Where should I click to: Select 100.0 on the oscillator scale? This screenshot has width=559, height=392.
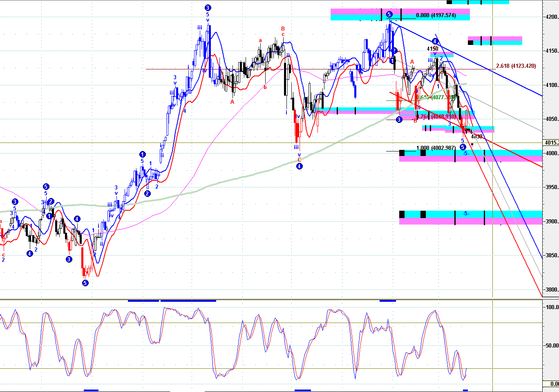[x=552, y=307]
